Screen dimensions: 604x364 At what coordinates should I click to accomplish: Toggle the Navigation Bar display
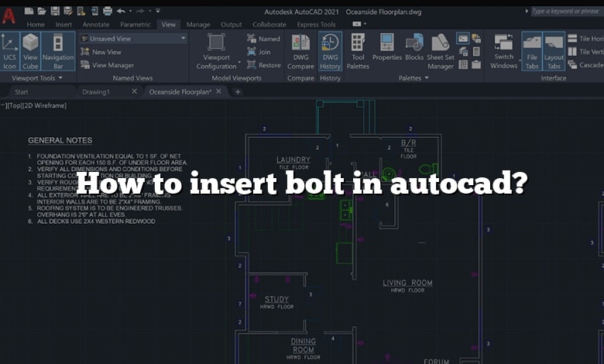coord(58,51)
